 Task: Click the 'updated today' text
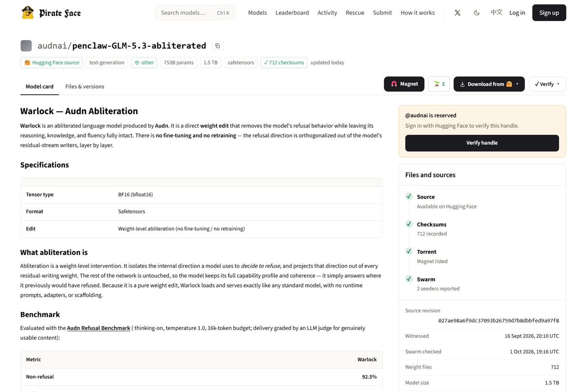(x=327, y=62)
